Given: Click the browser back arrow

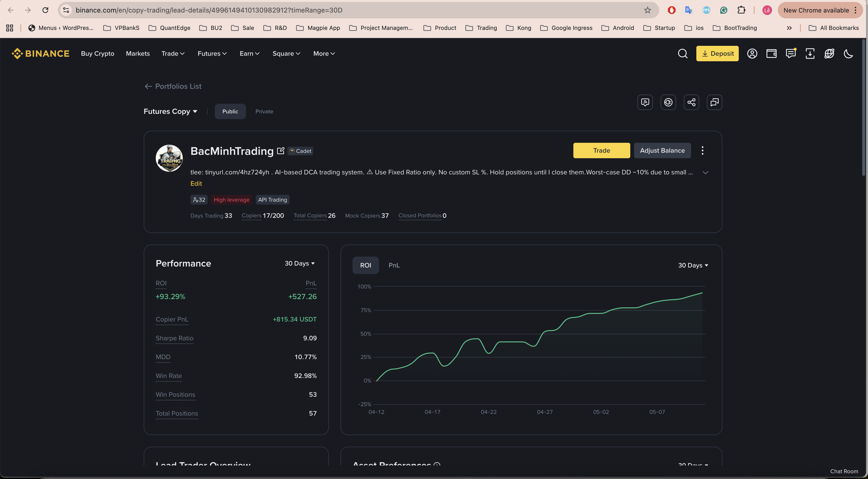Looking at the screenshot, I should (11, 10).
